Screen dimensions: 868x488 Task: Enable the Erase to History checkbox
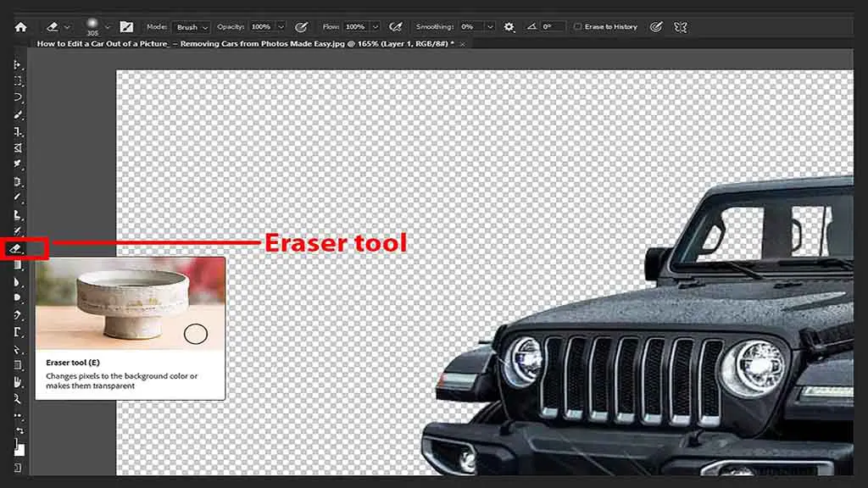578,26
